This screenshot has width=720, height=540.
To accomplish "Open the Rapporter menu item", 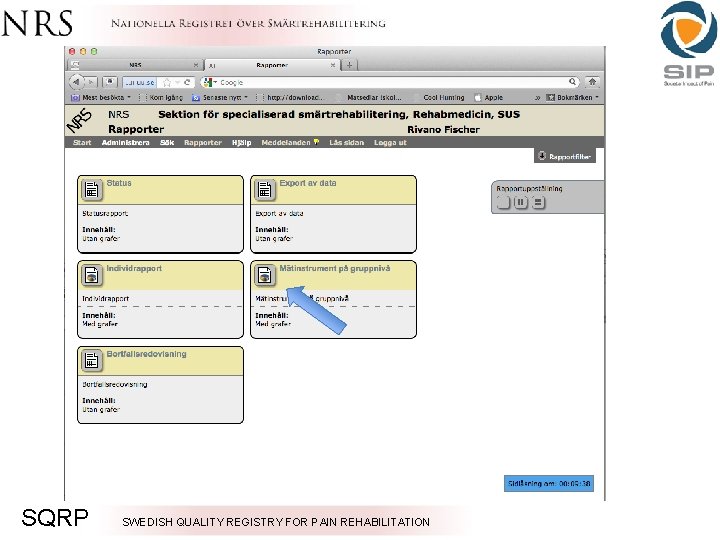I will 202,142.
